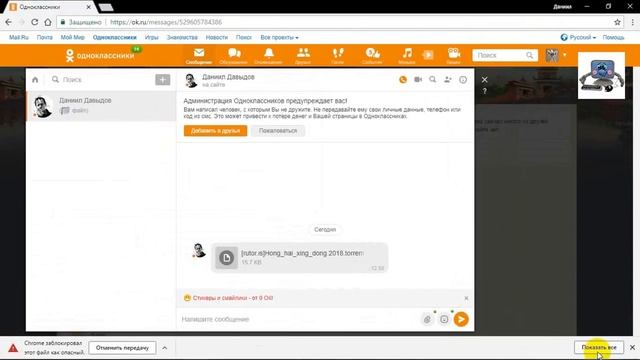Close the Chrome download bar
Screen dimensions: 640x360
[x=632, y=347]
